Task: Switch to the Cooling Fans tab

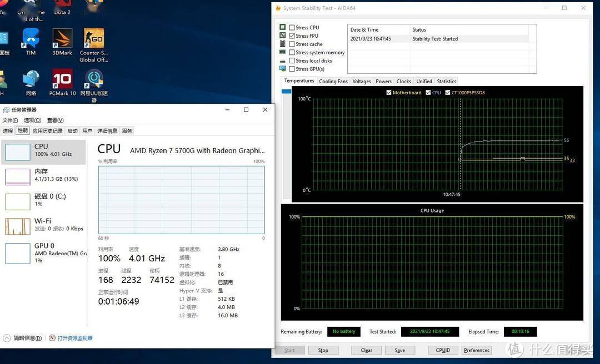Action: tap(333, 82)
